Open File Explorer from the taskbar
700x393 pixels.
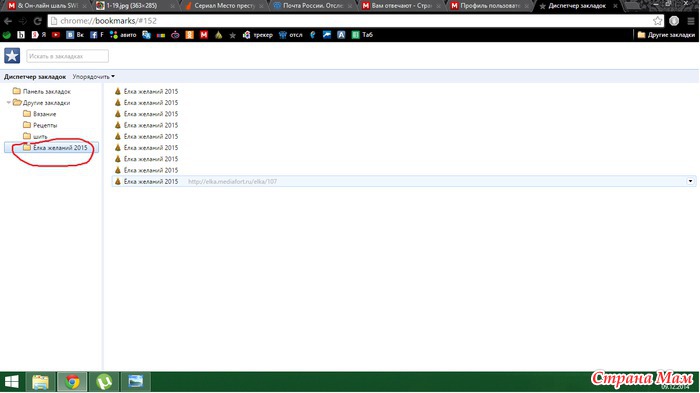(40, 382)
